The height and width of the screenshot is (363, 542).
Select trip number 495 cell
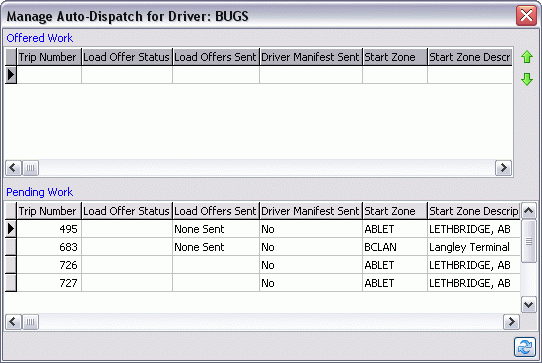pos(49,229)
